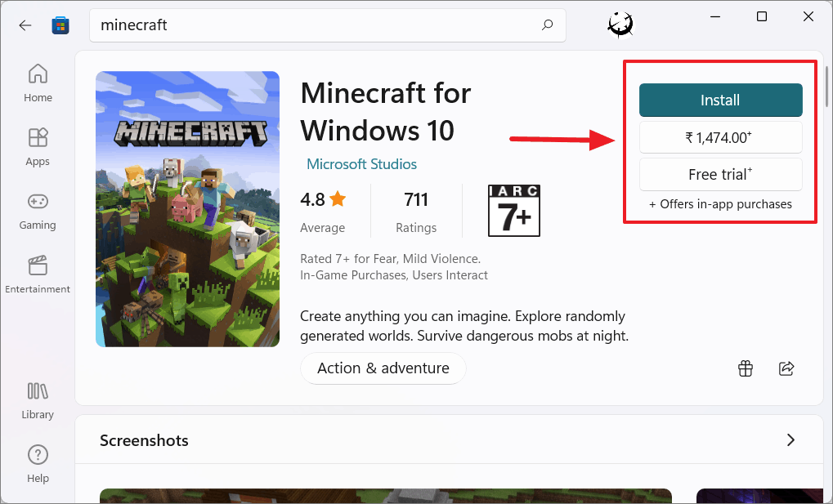Click the Install button
Viewport: 833px width, 504px height.
[719, 100]
